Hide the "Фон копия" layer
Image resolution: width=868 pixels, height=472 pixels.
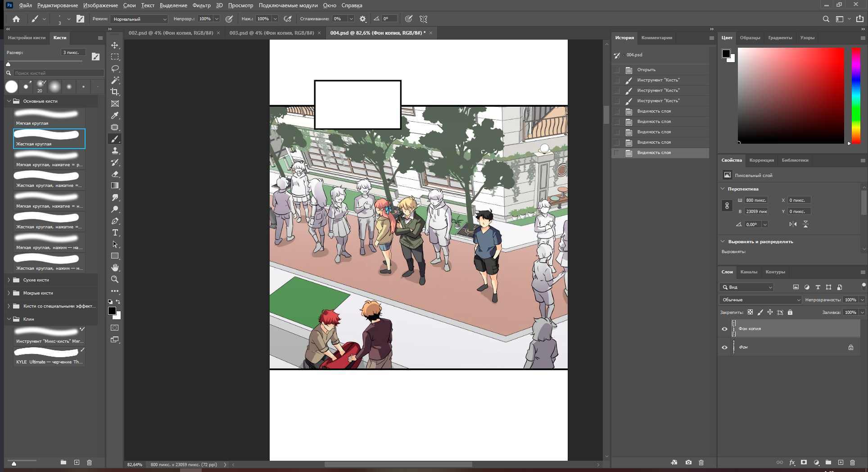tap(724, 329)
